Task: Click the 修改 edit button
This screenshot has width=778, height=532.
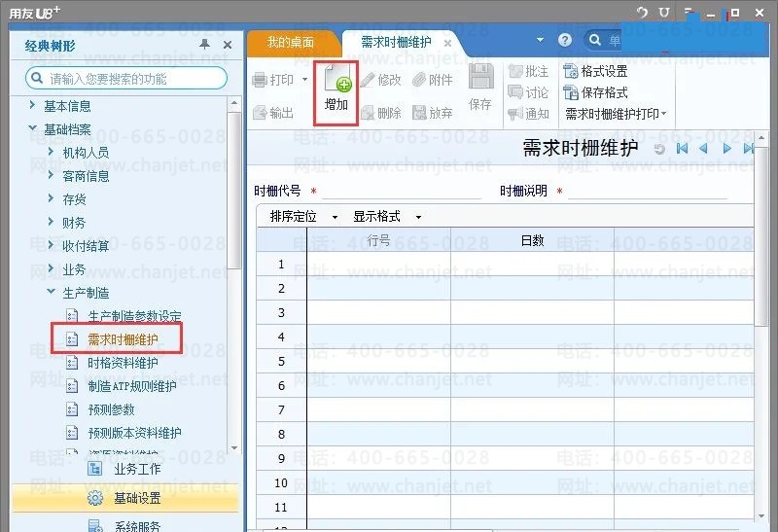Action: pyautogui.click(x=381, y=80)
